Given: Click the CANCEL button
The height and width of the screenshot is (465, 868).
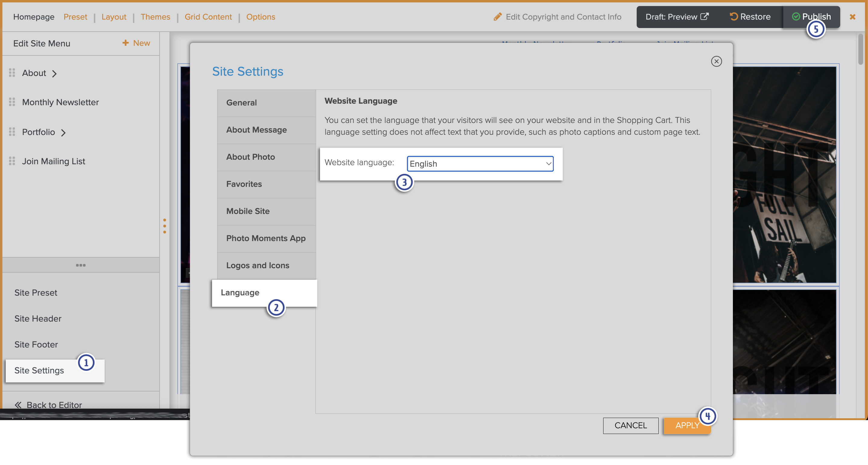Looking at the screenshot, I should pos(630,425).
